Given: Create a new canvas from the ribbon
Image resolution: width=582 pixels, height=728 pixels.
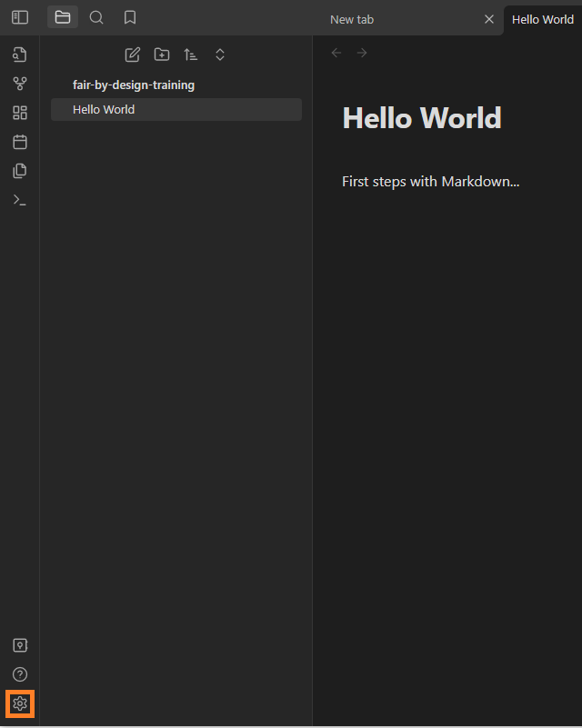Looking at the screenshot, I should point(19,113).
